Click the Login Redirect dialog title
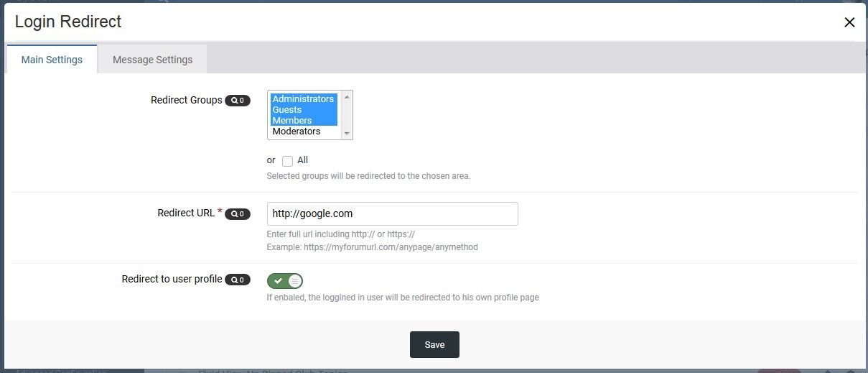Image resolution: width=868 pixels, height=373 pixels. pos(68,22)
